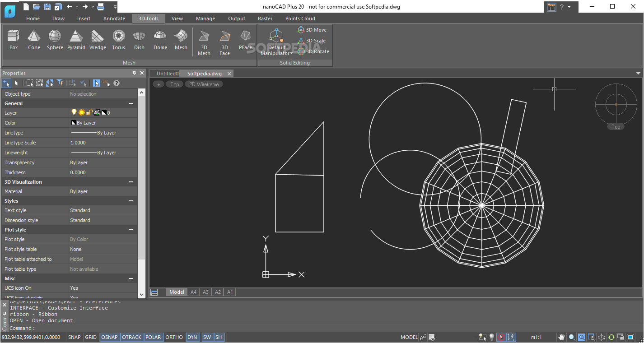Click the redo forward arrow

click(84, 7)
